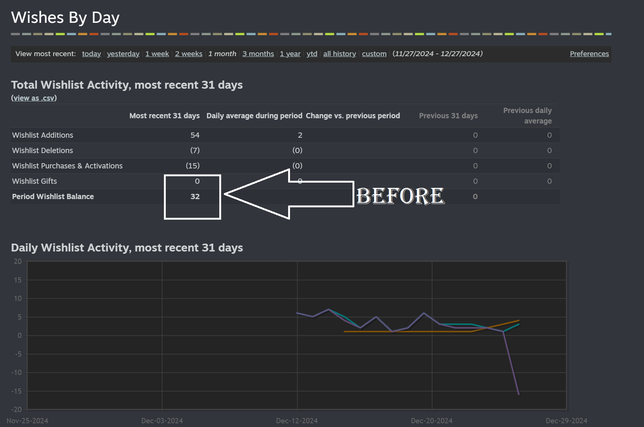
Task: Click the 'Daily average during period' column header
Action: tap(254, 116)
